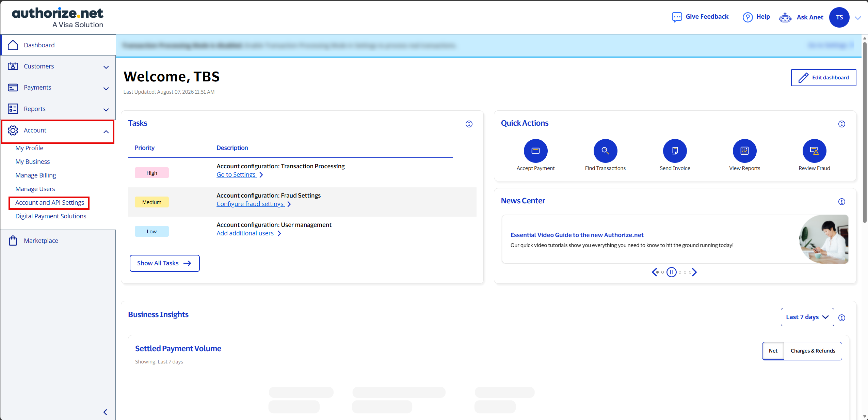This screenshot has width=868, height=420.
Task: Open Account and API Settings
Action: click(x=50, y=202)
